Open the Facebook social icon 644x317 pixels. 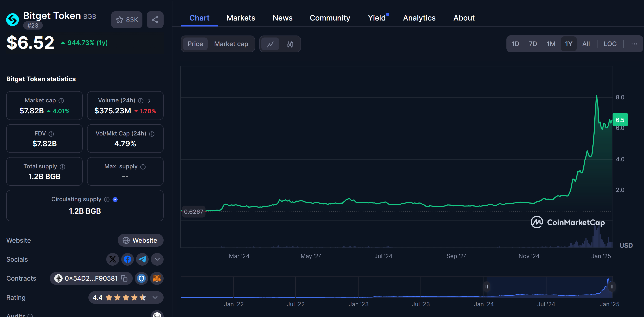coord(127,259)
